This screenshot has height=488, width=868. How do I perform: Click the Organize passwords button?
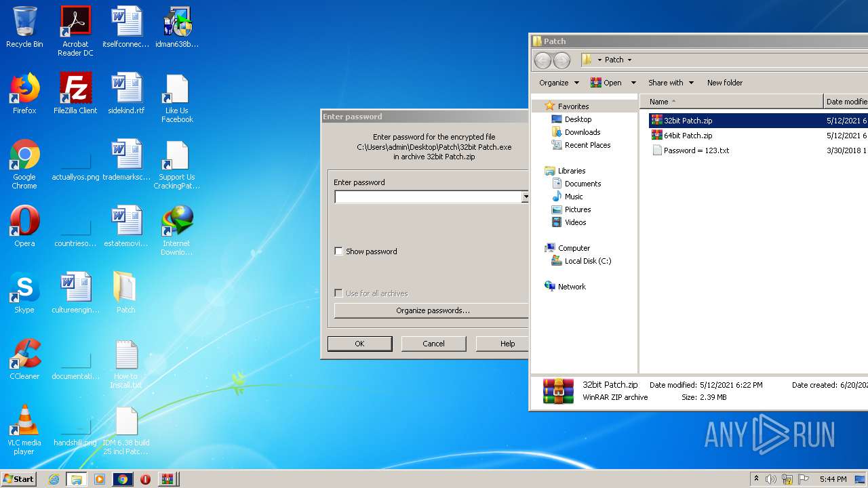coord(432,310)
